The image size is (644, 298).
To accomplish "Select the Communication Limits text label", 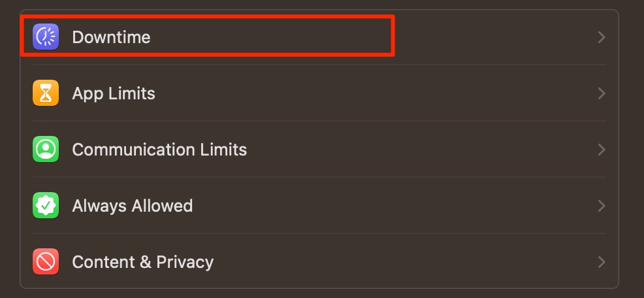I will click(x=159, y=150).
